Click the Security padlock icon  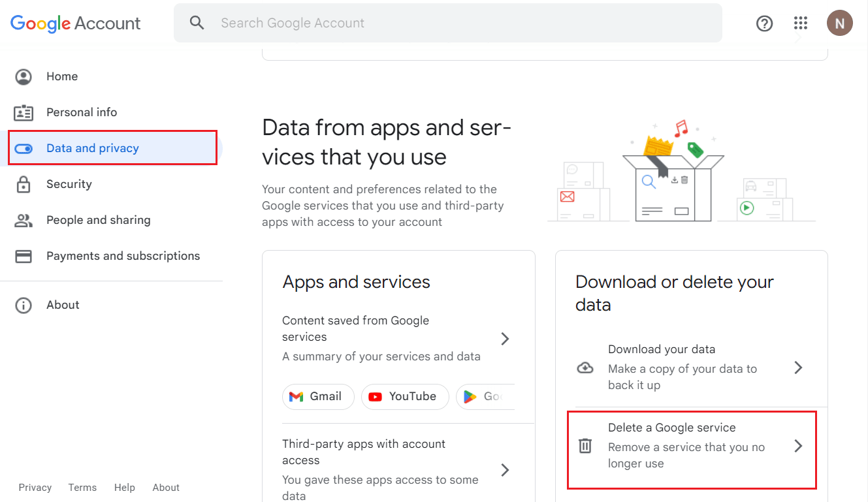pyautogui.click(x=24, y=184)
